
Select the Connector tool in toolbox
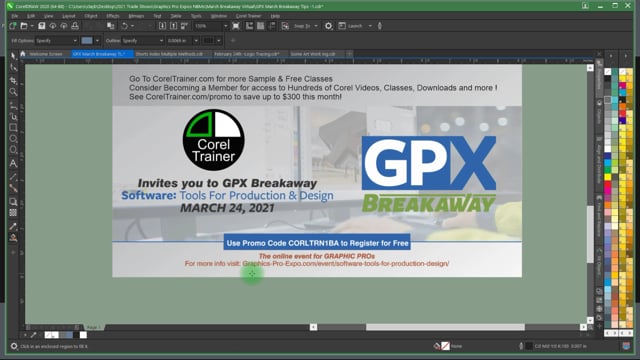point(13,189)
